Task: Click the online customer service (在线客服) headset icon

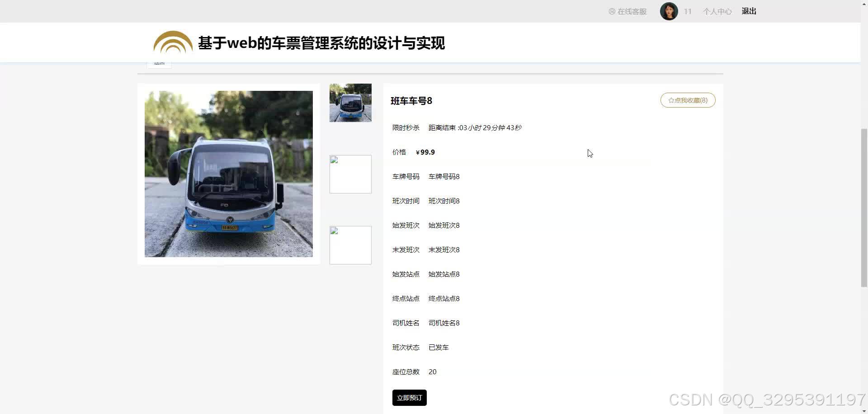Action: click(612, 11)
